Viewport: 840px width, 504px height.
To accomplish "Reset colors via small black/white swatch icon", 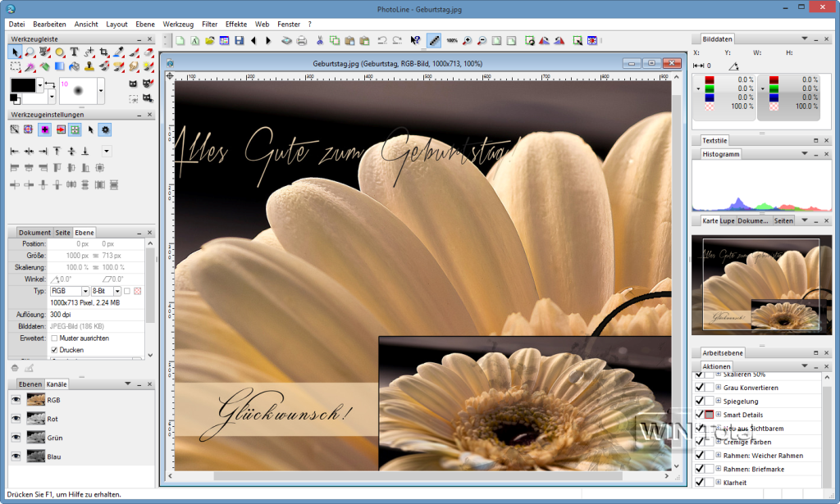I will point(15,99).
